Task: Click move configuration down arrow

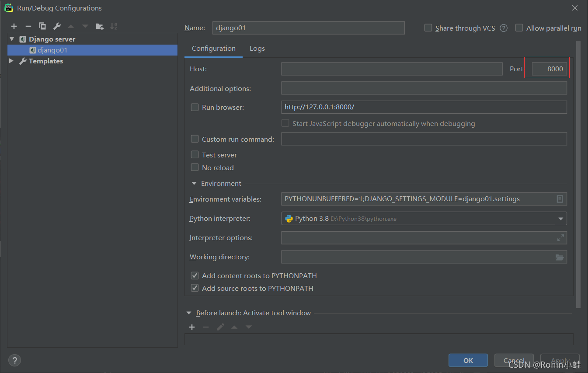Action: (x=85, y=27)
